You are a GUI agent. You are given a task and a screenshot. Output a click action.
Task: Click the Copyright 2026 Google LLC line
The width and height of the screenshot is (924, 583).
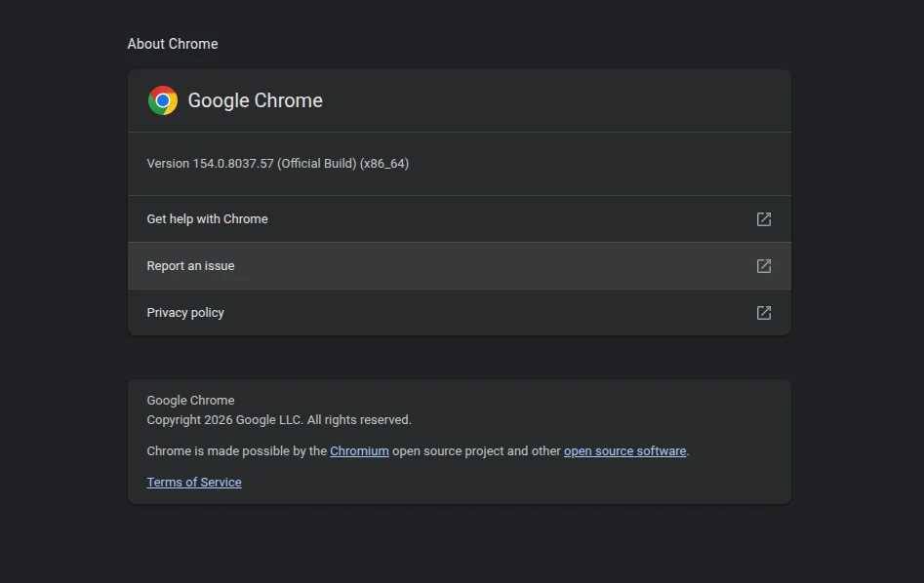(279, 420)
